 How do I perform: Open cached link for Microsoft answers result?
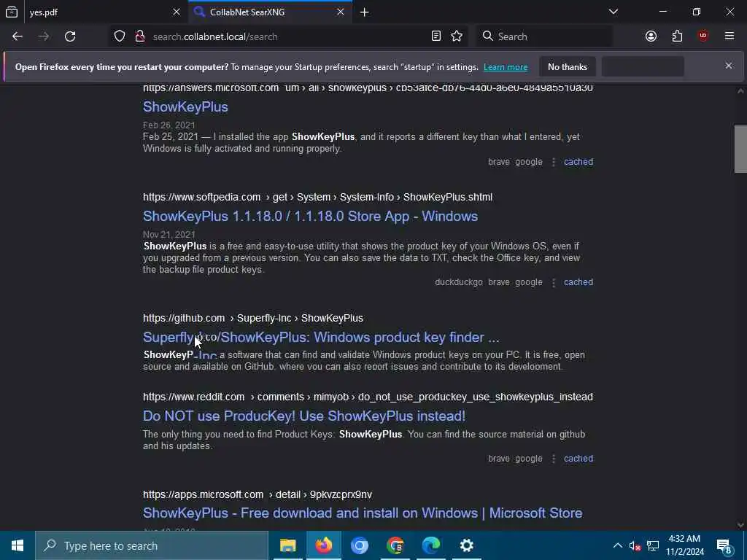tap(578, 162)
